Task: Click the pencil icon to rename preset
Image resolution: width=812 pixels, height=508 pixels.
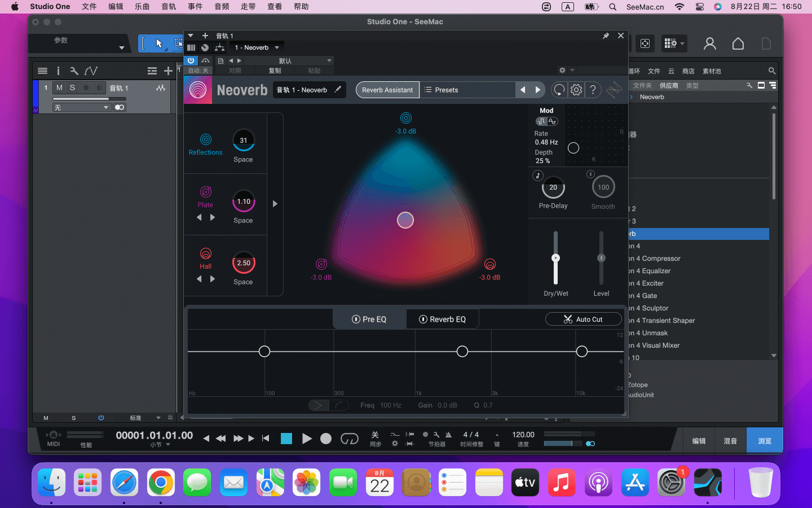Action: click(x=338, y=89)
